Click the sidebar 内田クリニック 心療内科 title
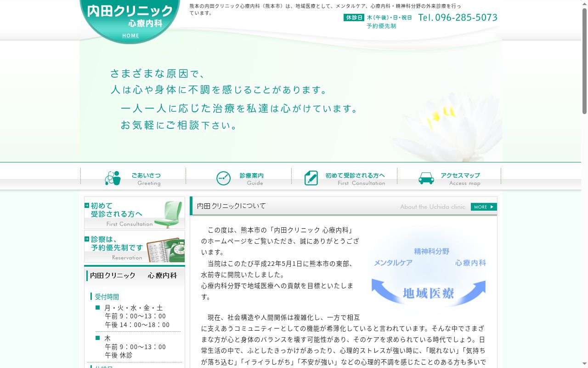 133,275
